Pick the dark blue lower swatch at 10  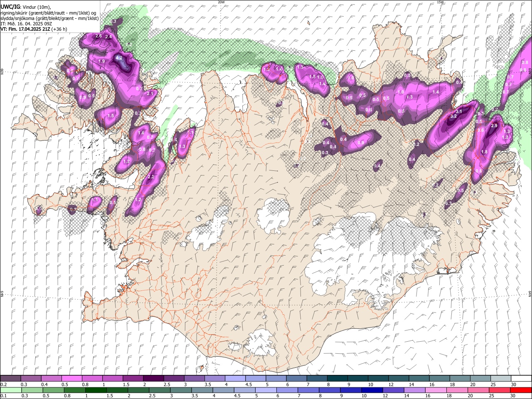[x=371, y=390]
